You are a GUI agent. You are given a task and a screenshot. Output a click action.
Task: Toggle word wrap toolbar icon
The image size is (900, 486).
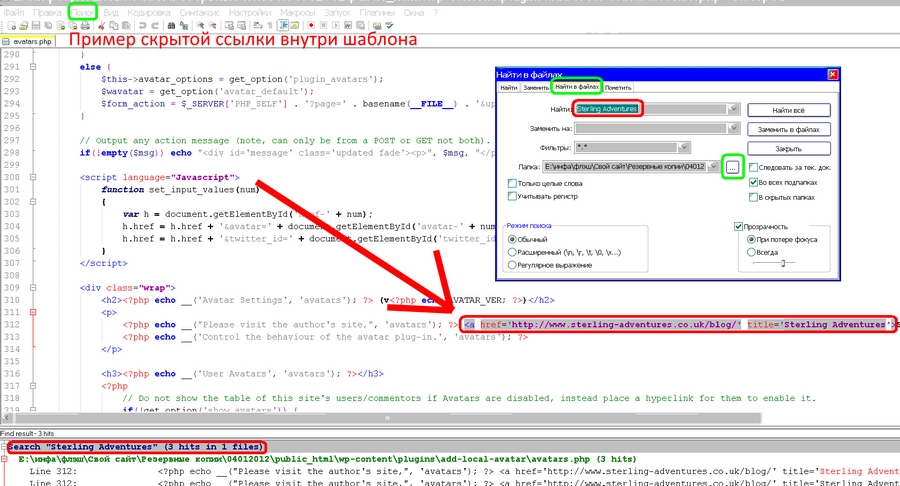point(258,26)
